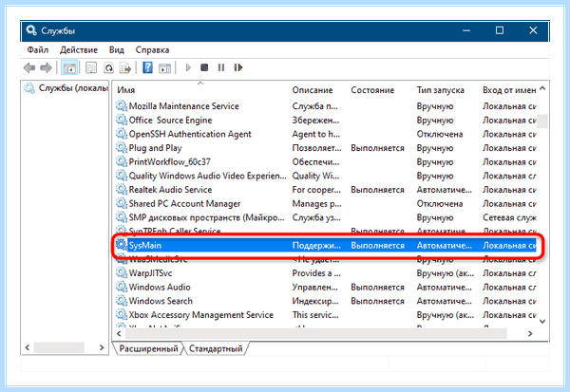Viewport: 570px width, 392px height.
Task: Click Выполняется status in the Windows Search row
Action: (x=377, y=301)
